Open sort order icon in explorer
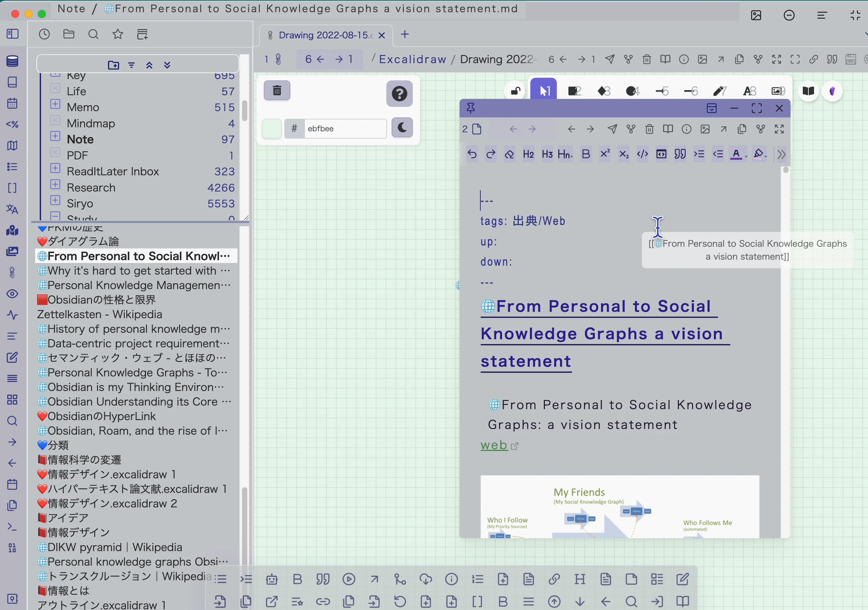This screenshot has width=868, height=610. tap(131, 65)
